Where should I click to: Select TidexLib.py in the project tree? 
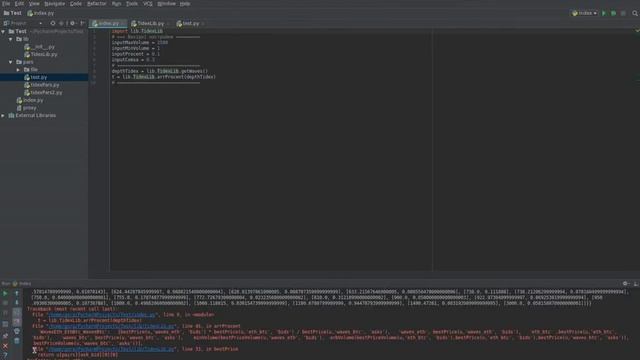[x=41, y=54]
